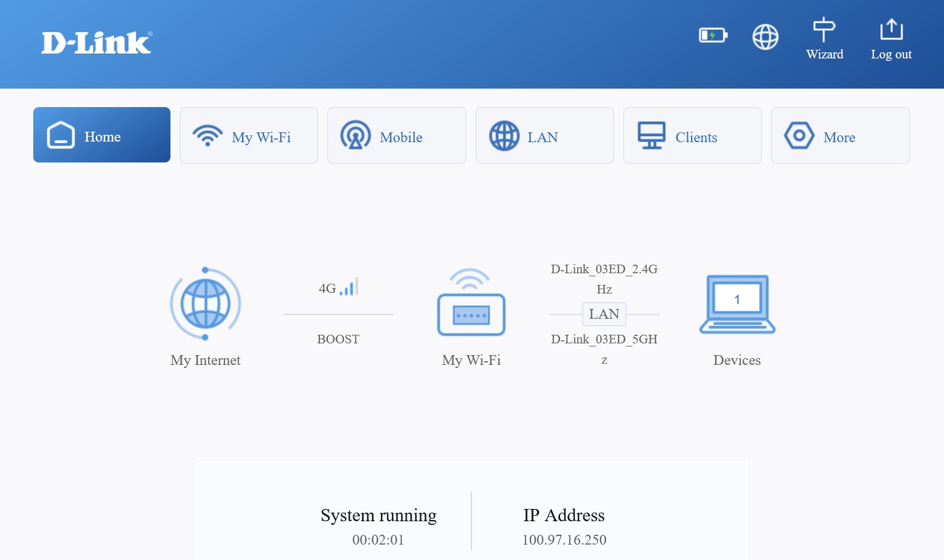Click the Clients monitor icon

click(x=652, y=135)
